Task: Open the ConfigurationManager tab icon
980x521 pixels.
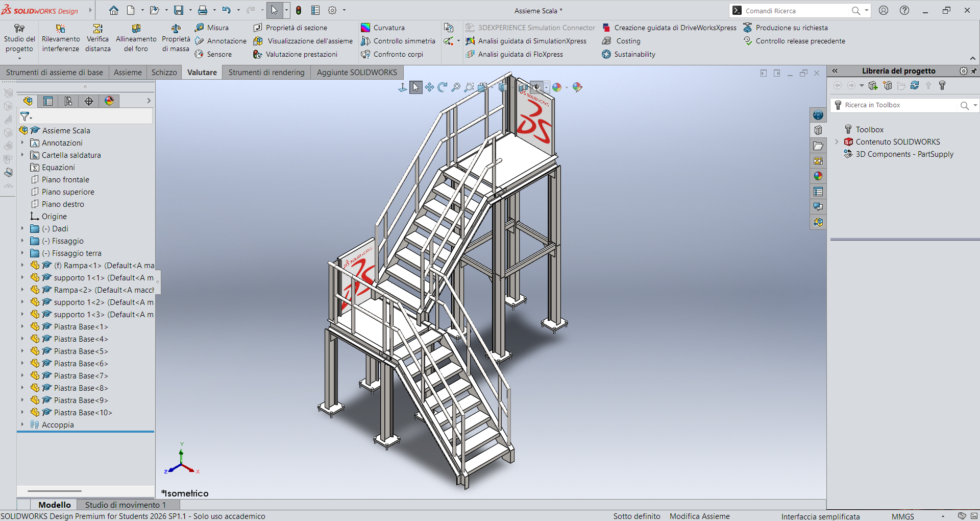Action: coord(68,101)
